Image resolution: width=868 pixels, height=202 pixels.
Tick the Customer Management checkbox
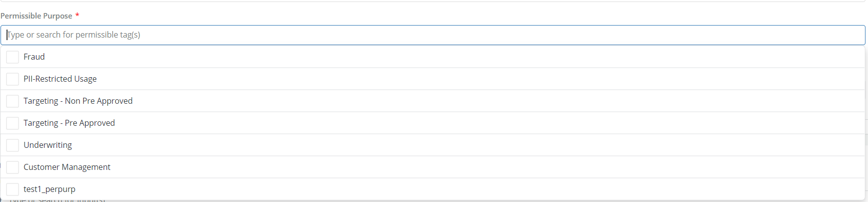(13, 167)
